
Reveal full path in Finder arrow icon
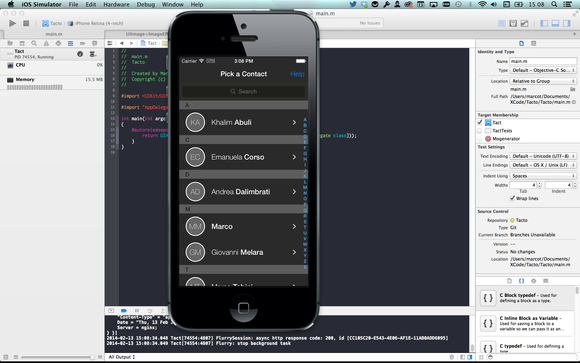point(574,102)
